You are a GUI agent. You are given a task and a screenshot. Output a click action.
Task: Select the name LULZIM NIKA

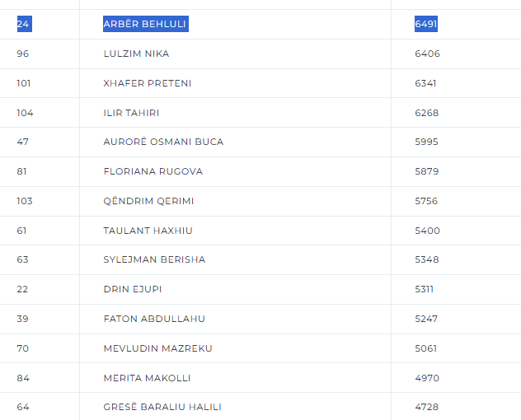[136, 54]
